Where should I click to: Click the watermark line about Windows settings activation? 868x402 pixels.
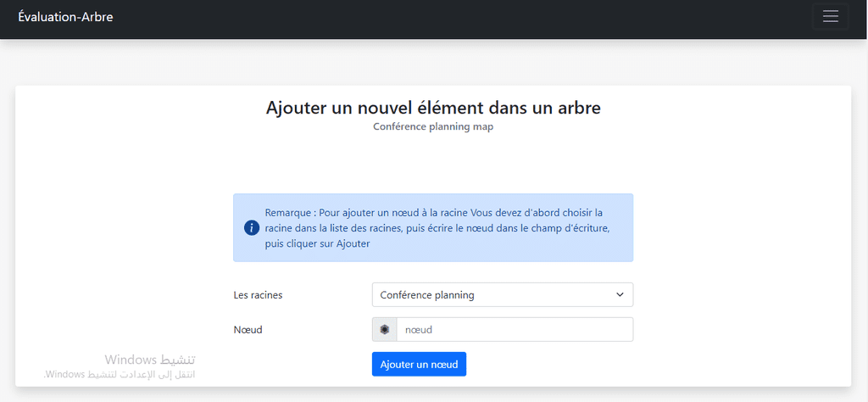pos(120,374)
